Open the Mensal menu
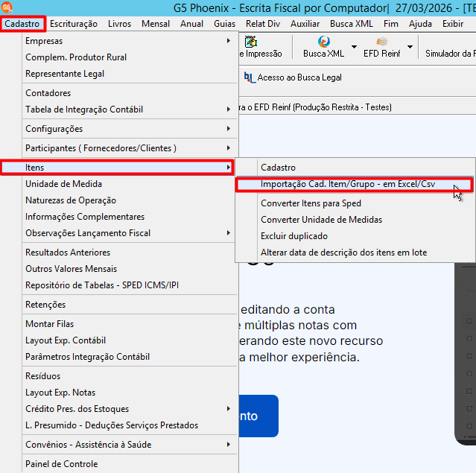The height and width of the screenshot is (473, 476). [156, 24]
